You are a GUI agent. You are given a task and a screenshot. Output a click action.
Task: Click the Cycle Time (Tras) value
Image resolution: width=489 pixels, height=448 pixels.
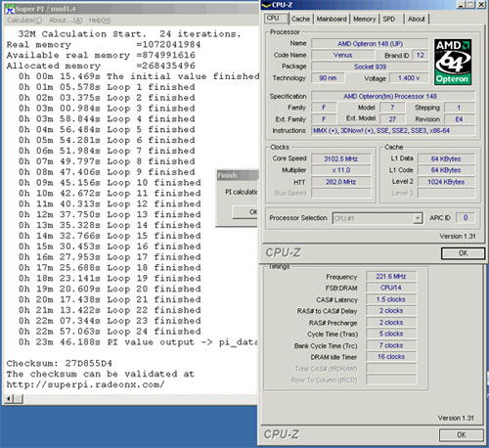point(391,334)
